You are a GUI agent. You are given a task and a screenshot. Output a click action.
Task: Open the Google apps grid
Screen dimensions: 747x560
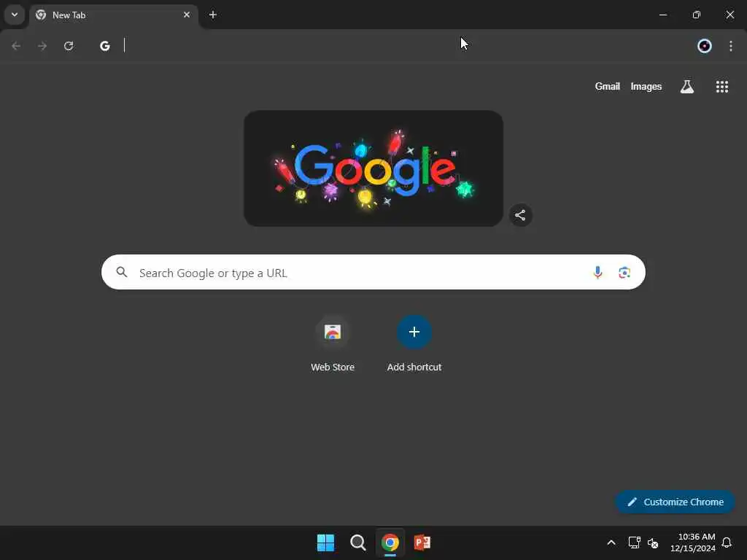click(x=722, y=86)
